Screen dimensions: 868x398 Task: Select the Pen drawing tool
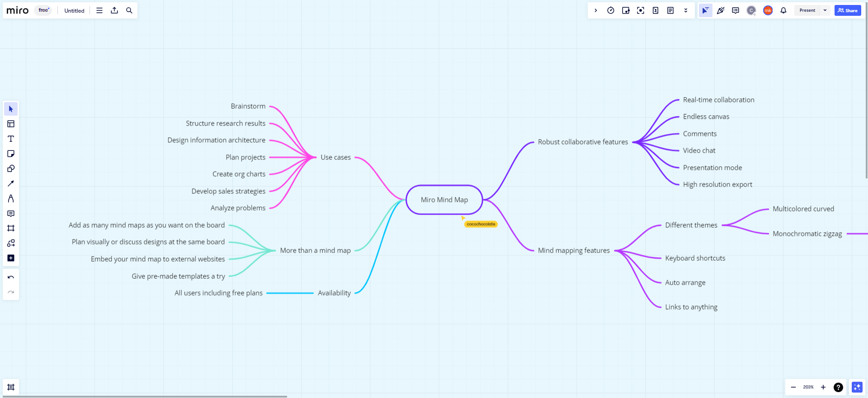[11, 198]
